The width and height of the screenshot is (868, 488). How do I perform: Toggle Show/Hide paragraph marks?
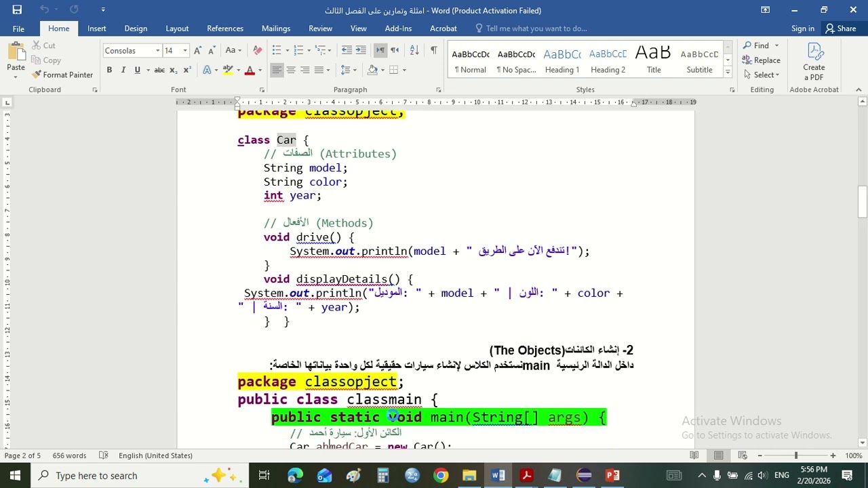tap(434, 50)
